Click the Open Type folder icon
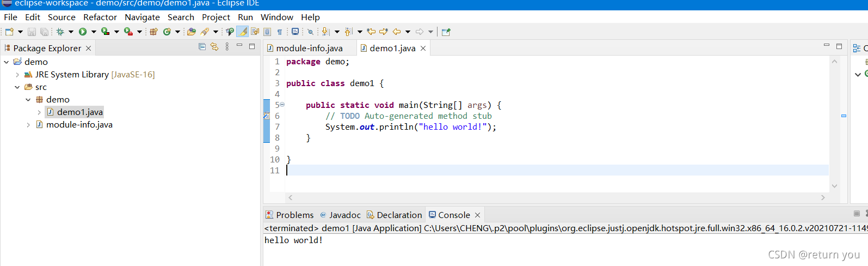The image size is (868, 266). tap(192, 32)
